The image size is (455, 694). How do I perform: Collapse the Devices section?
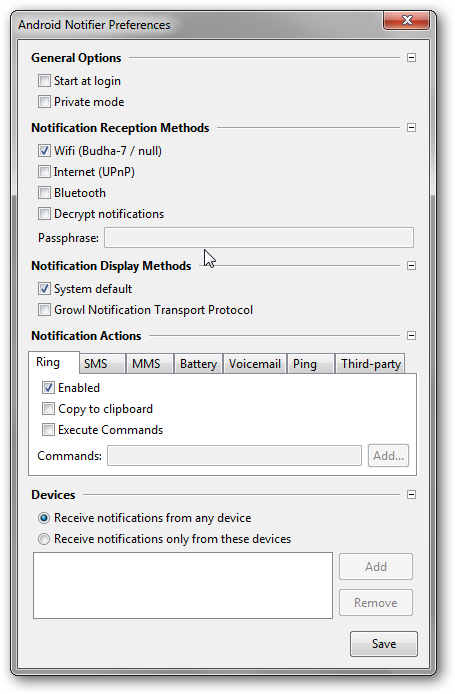coord(411,494)
